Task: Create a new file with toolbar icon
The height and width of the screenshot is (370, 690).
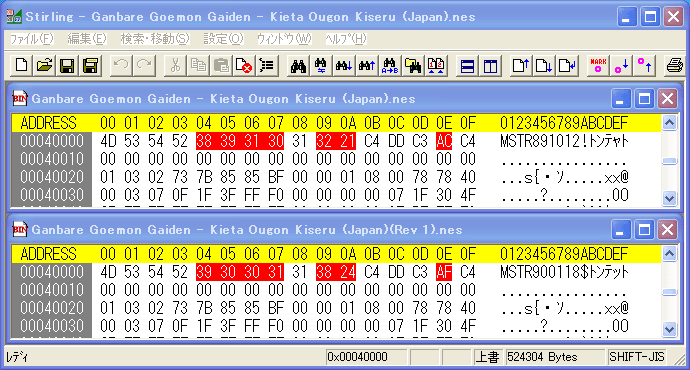Action: point(21,66)
